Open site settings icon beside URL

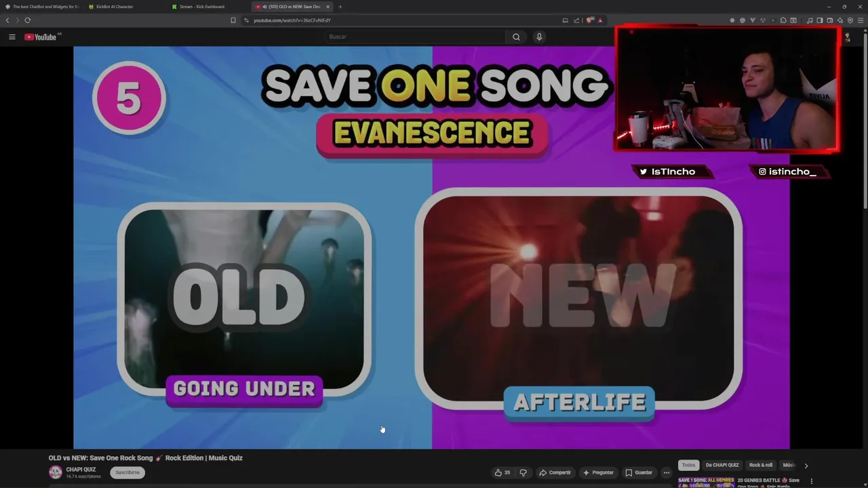(246, 20)
